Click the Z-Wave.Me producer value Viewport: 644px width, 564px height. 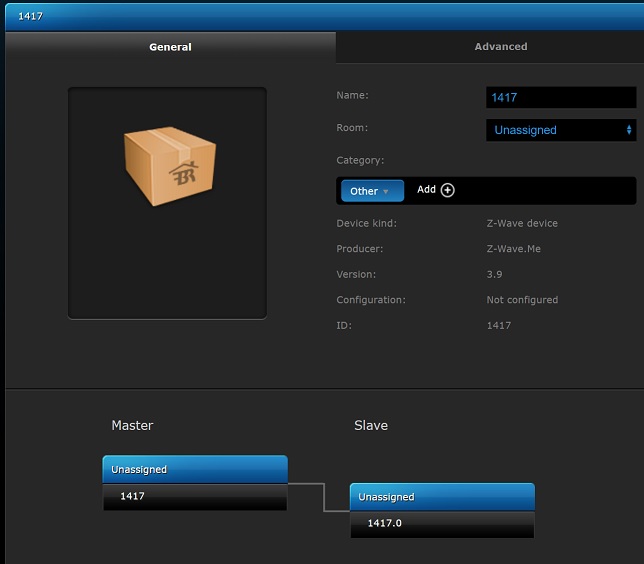click(513, 249)
